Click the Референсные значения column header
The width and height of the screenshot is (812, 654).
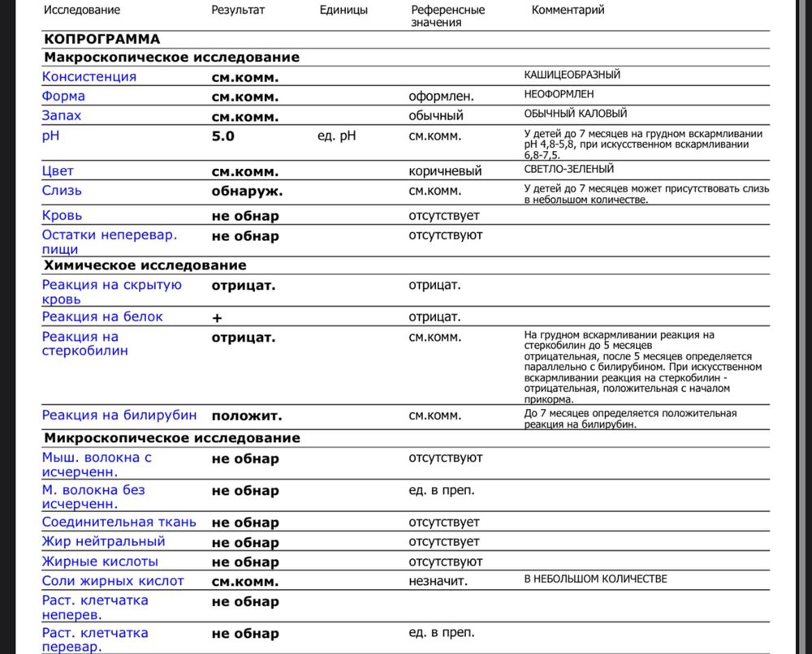pos(448,16)
